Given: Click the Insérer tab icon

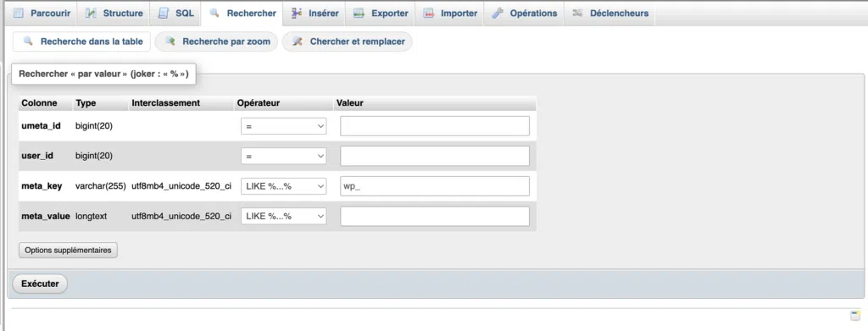Looking at the screenshot, I should (297, 14).
